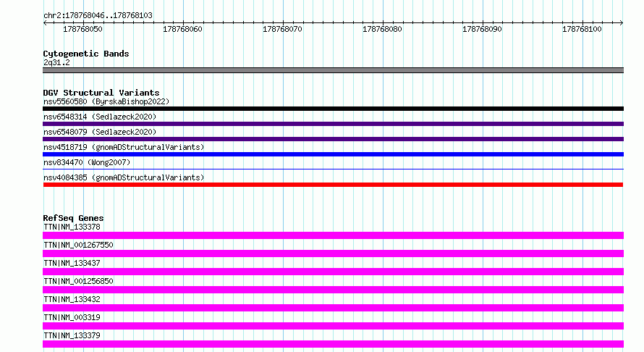
Task: Click ruler position 178768050
Action: 82,29
